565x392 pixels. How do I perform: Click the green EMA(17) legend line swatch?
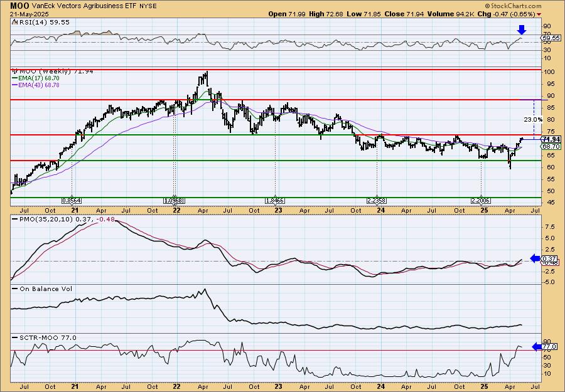click(x=15, y=78)
